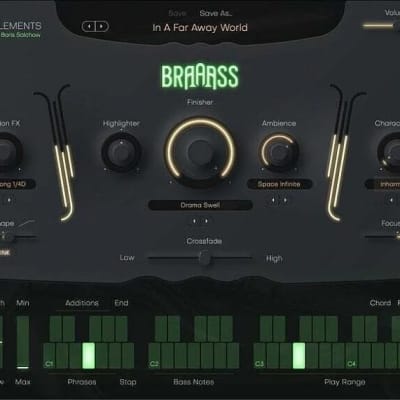Image resolution: width=400 pixels, height=400 pixels.
Task: Click the C#2 black key in Bass Notes
Action: pyautogui.click(x=161, y=329)
